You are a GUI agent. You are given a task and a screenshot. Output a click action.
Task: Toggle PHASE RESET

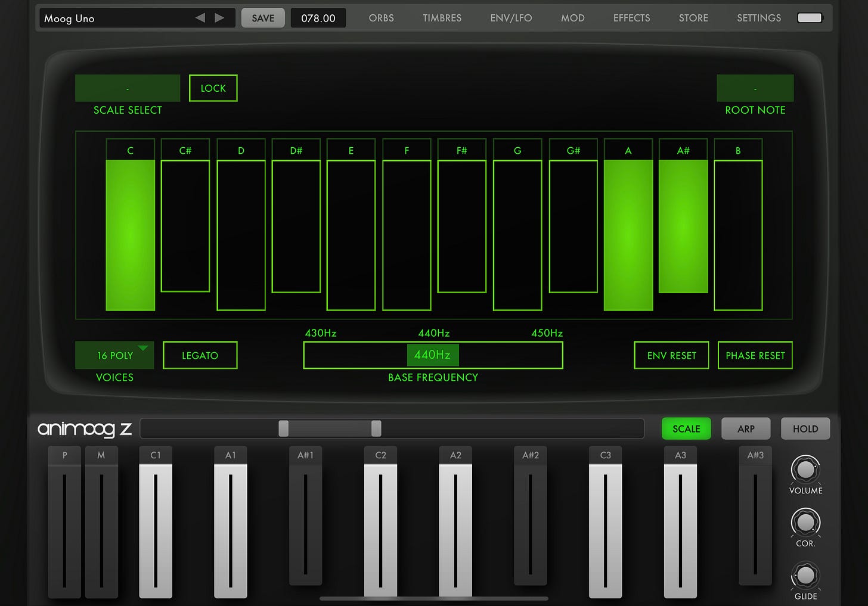click(x=755, y=355)
